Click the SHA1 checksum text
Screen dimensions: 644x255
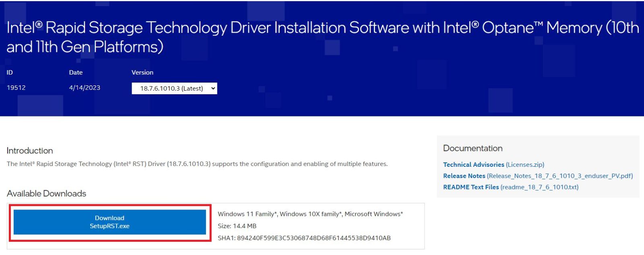(304, 238)
